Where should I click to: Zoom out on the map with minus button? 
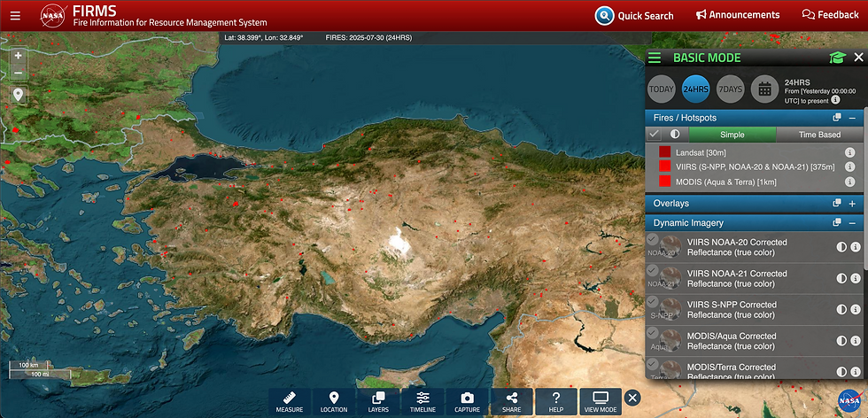(x=19, y=73)
